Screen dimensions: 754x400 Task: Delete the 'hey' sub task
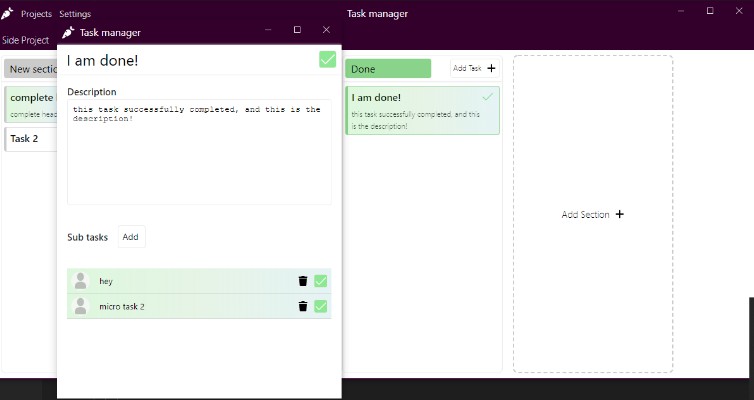coord(302,281)
